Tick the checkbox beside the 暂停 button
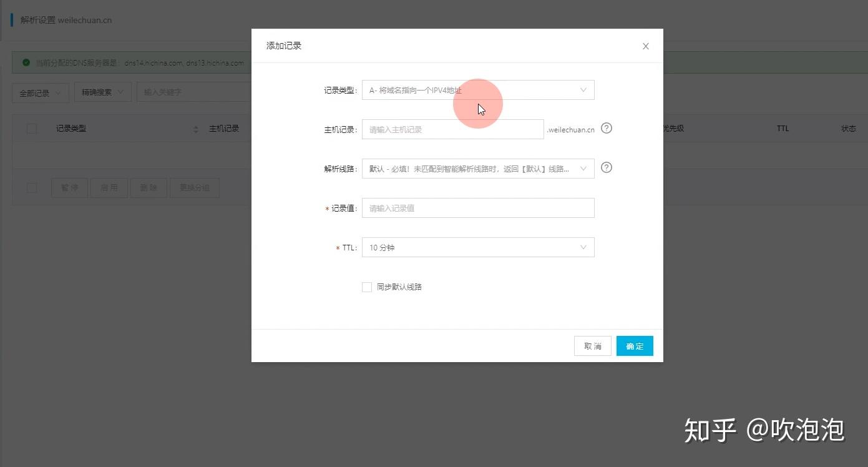This screenshot has height=467, width=868. 32,188
